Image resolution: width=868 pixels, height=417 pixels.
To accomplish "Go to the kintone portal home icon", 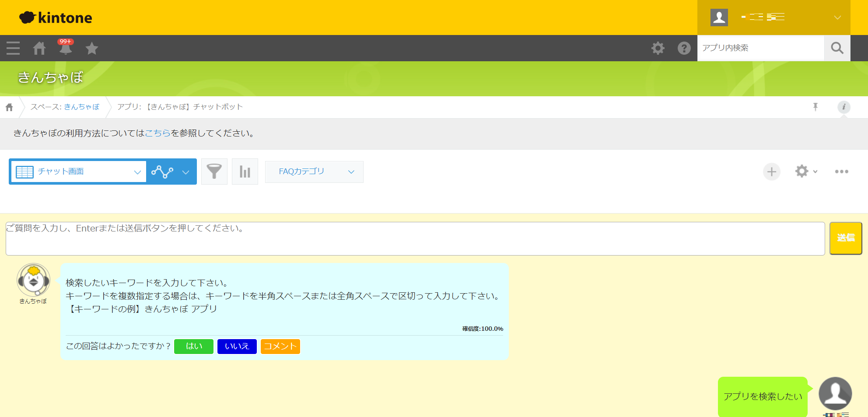I will [39, 48].
